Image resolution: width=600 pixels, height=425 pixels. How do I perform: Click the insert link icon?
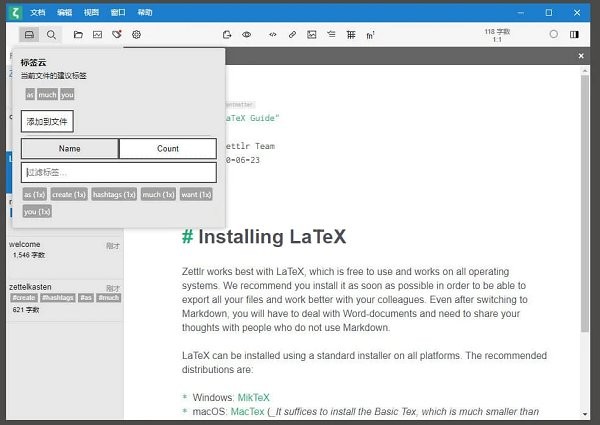coord(292,34)
